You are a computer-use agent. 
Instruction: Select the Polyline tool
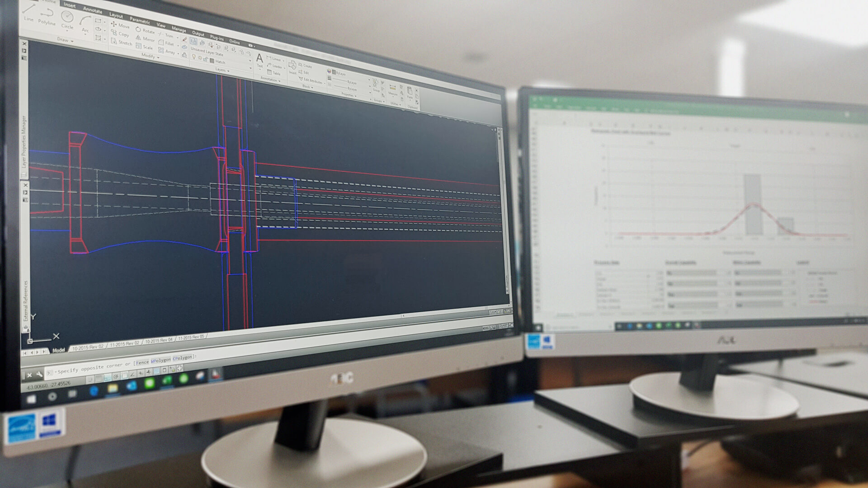(x=47, y=16)
